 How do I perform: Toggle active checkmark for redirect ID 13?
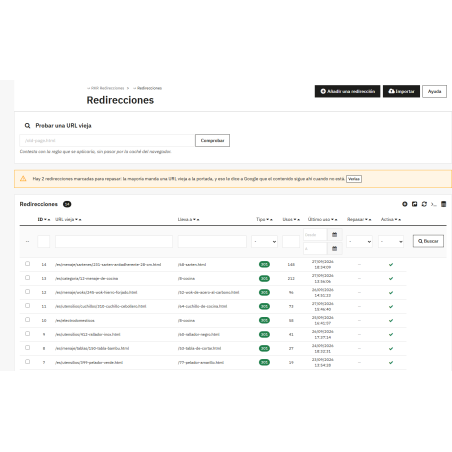coord(391,278)
